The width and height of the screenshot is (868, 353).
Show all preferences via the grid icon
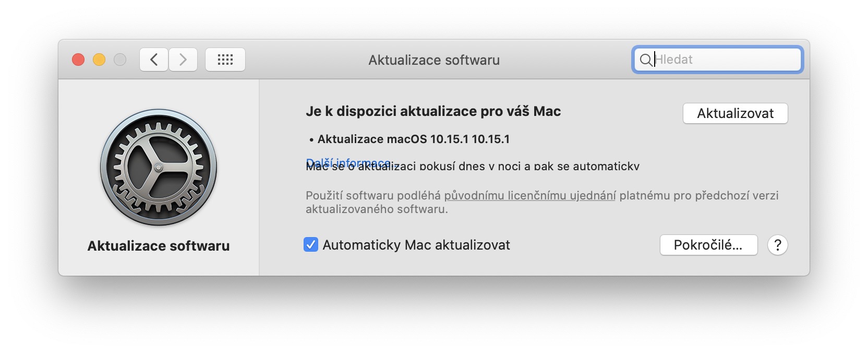[225, 60]
